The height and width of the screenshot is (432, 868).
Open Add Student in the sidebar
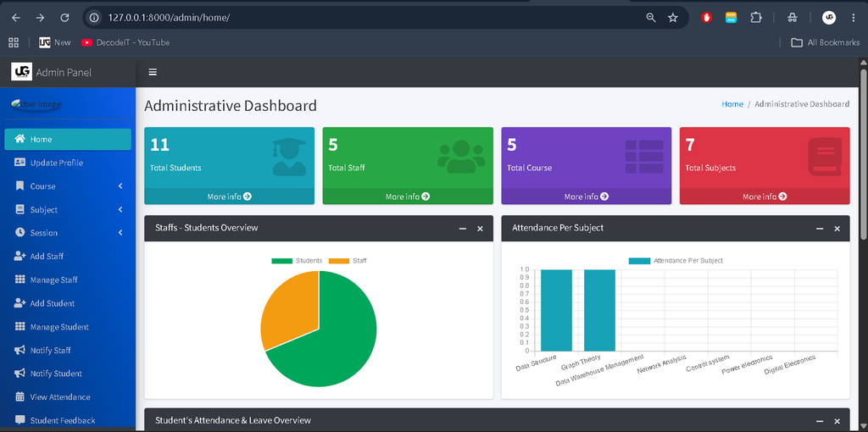(68, 303)
